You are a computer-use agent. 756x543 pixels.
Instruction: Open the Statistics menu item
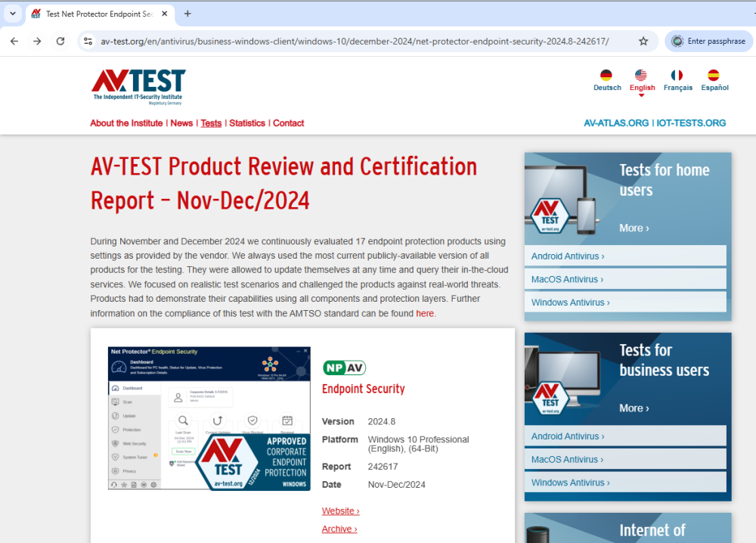coord(247,123)
